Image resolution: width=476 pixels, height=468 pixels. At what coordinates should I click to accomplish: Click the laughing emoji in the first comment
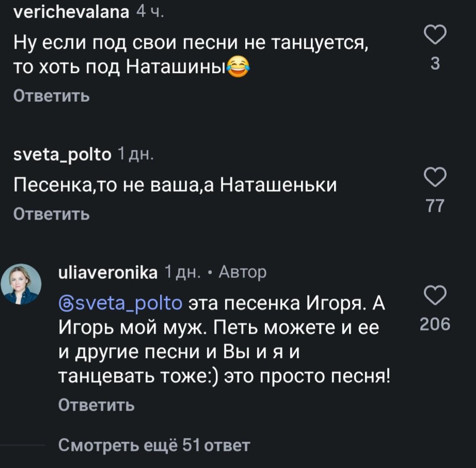tap(237, 68)
